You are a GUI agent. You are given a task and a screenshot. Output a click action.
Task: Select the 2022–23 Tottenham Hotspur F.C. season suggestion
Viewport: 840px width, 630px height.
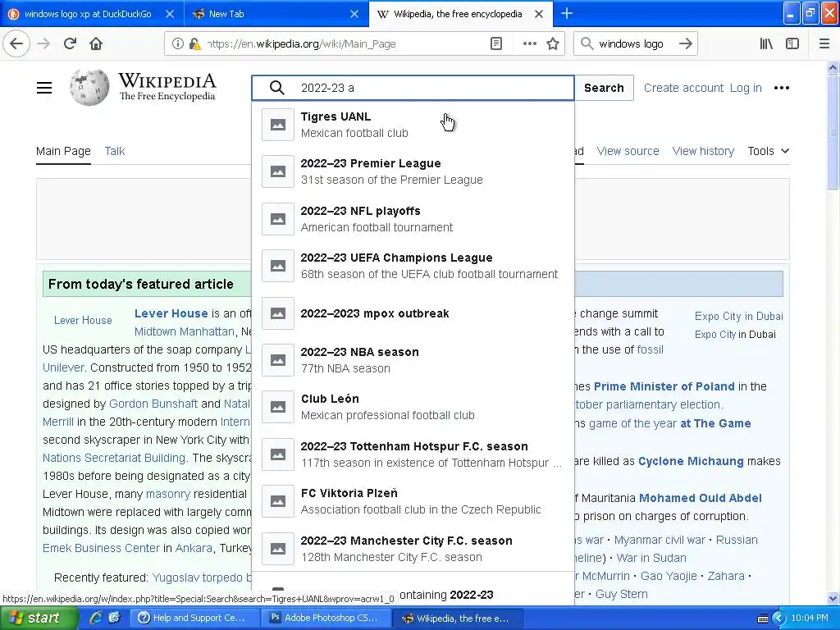(413, 454)
